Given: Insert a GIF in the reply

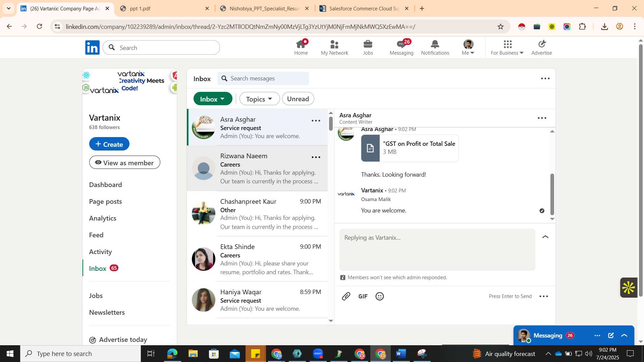Looking at the screenshot, I should pyautogui.click(x=363, y=296).
